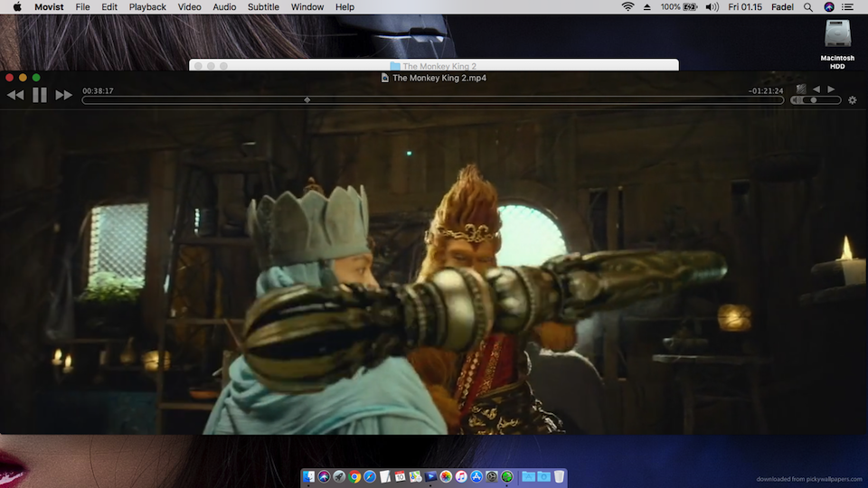
Task: Open Applications folder stack in Dock
Action: tap(528, 476)
